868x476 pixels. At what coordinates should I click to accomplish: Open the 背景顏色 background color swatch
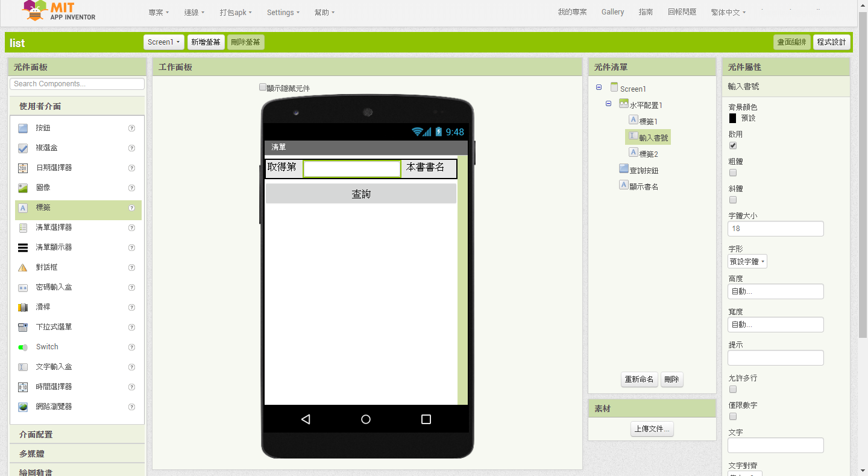tap(732, 119)
